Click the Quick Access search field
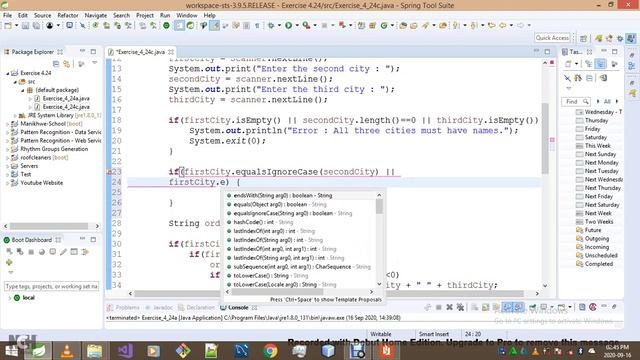This screenshot has height=360, width=640. pyautogui.click(x=552, y=38)
